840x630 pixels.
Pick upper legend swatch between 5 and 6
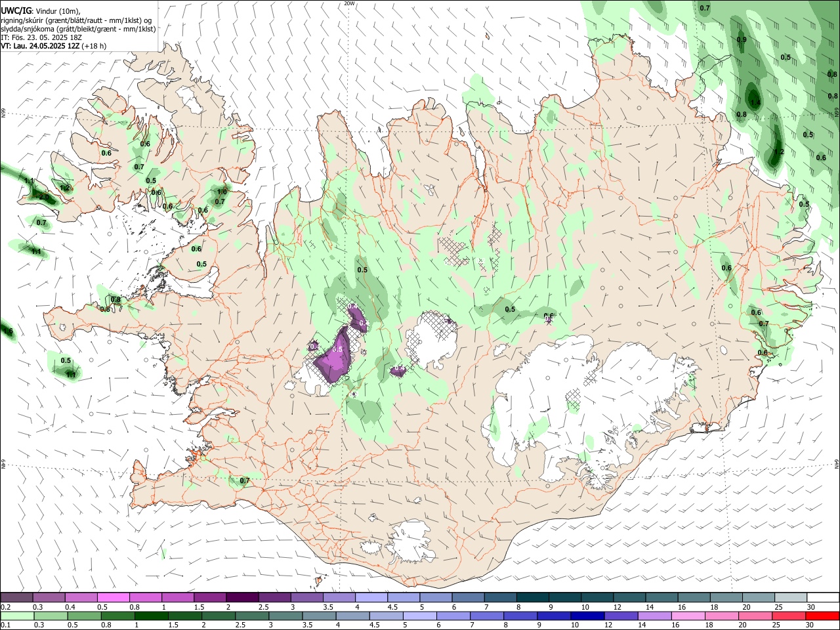435,597
